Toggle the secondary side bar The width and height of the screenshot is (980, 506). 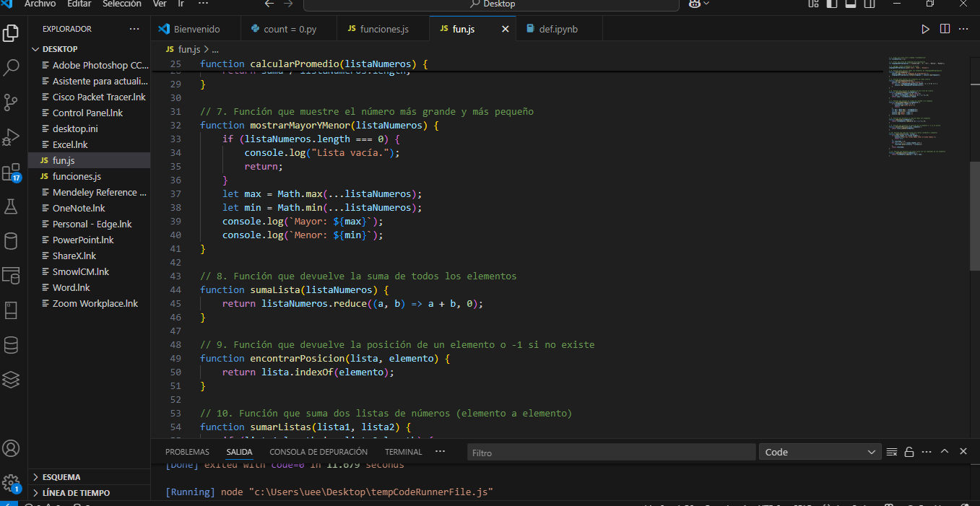tap(870, 4)
